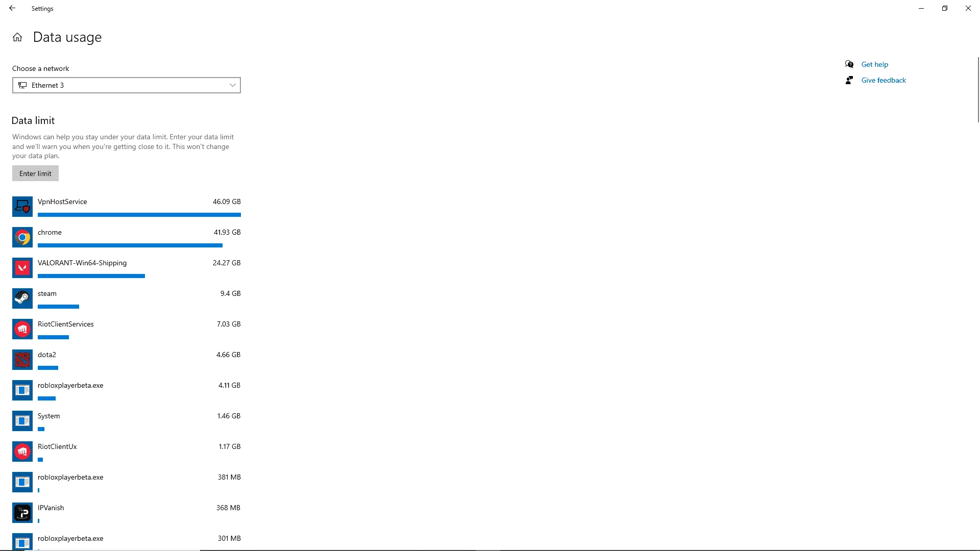Click the RiotClientServices name

66,324
